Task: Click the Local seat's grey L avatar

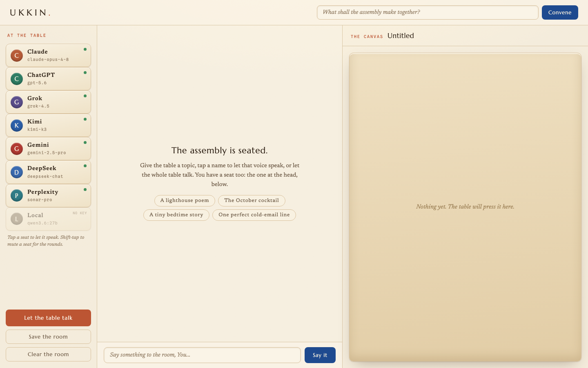Action: point(17,219)
